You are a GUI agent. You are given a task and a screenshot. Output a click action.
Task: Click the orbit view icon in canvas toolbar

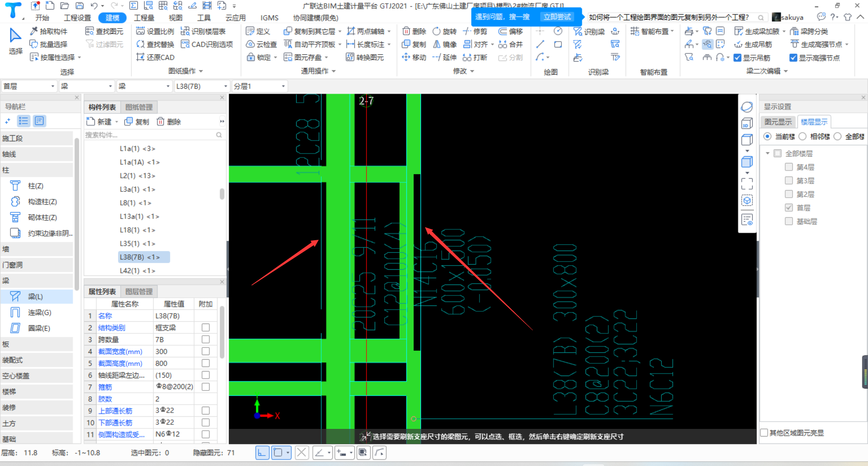coord(747,107)
